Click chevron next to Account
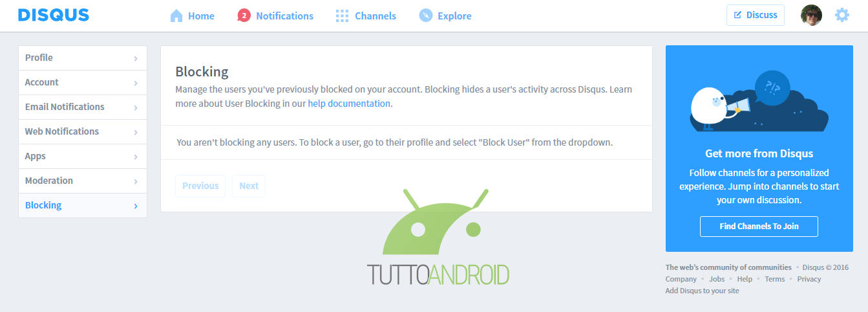The image size is (868, 312). coord(136,84)
